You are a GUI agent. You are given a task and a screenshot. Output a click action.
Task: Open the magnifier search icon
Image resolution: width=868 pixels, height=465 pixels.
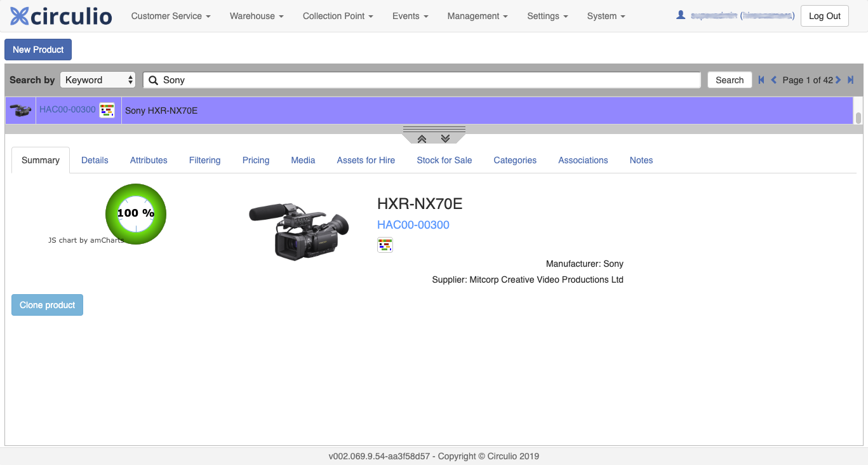click(153, 80)
